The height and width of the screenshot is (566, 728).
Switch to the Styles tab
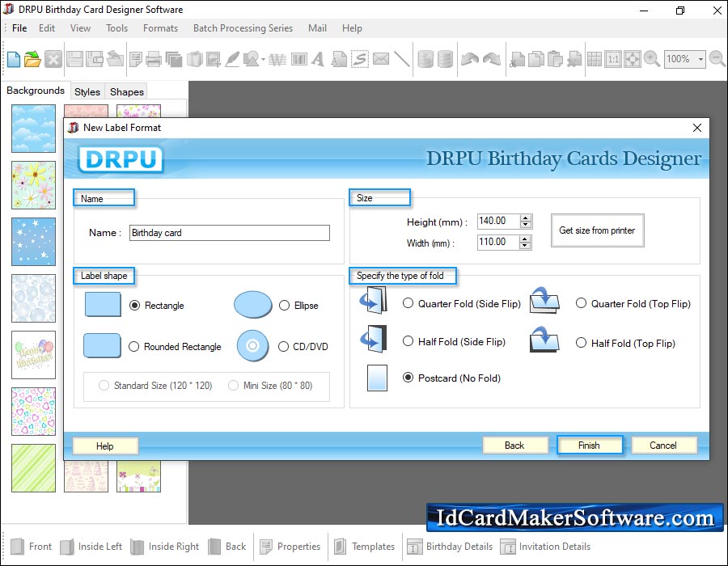[87, 92]
